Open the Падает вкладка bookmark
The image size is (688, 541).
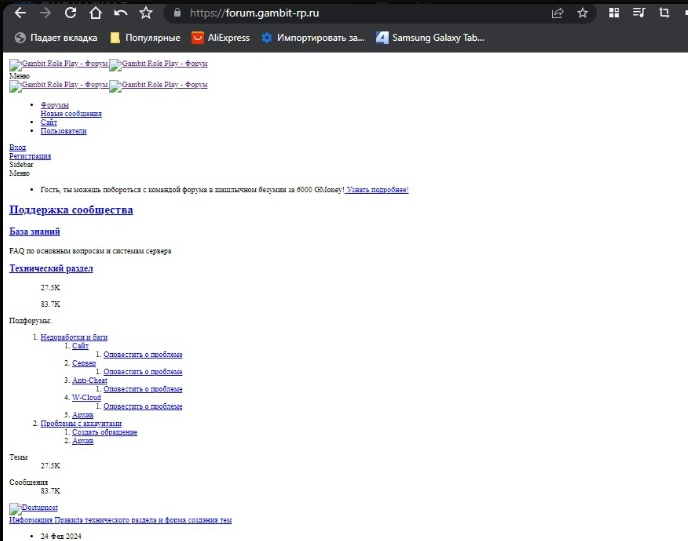pos(55,38)
